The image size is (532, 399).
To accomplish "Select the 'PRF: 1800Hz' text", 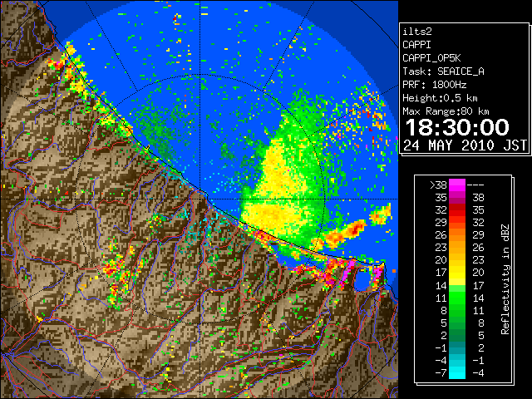I will click(434, 85).
